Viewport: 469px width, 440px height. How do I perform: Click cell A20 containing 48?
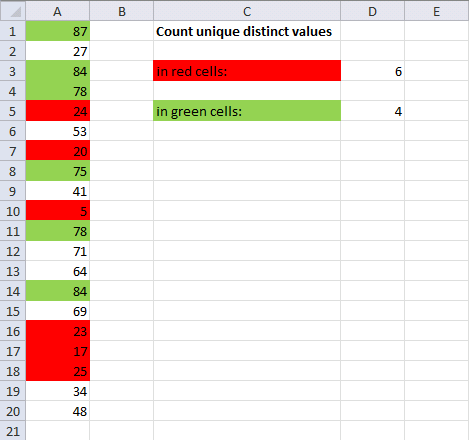pyautogui.click(x=58, y=411)
